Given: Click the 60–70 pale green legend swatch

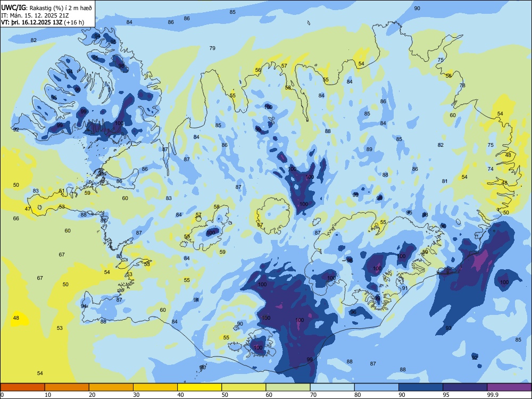Looking at the screenshot, I should 288,387.
